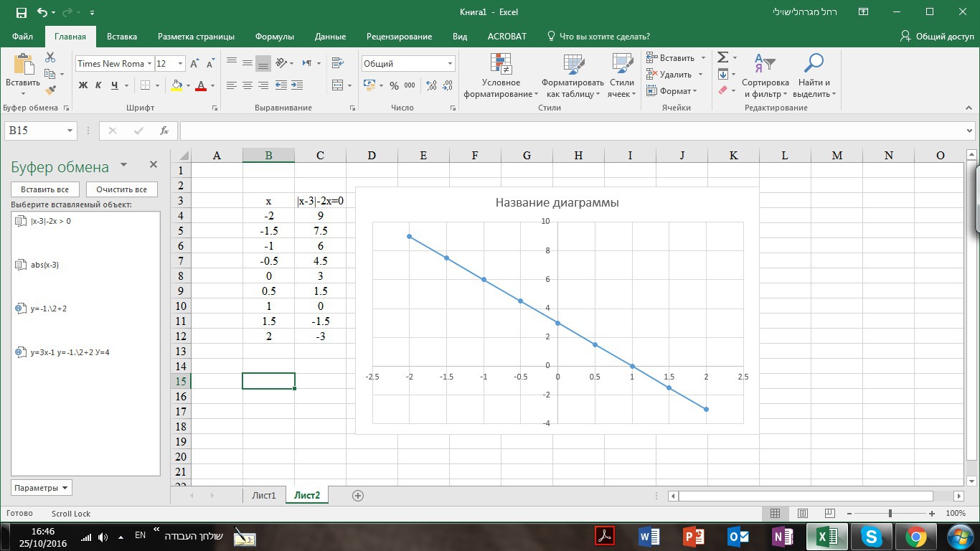Select the Normal view toggle in status bar
Viewport: 980px width, 551px height.
tap(776, 513)
